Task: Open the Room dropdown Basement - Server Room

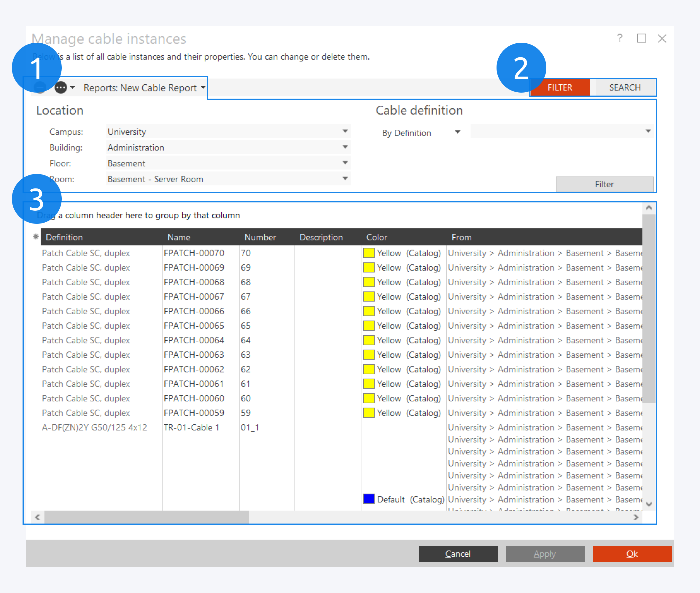Action: [345, 178]
